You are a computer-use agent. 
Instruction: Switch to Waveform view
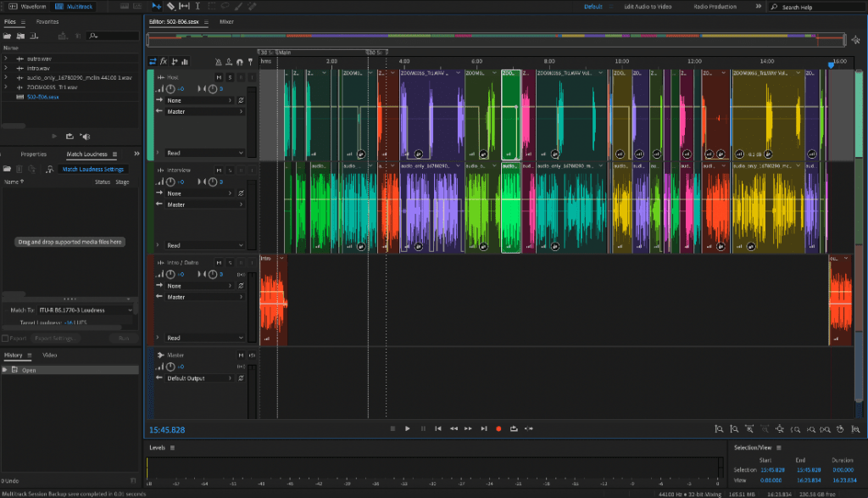(x=28, y=6)
